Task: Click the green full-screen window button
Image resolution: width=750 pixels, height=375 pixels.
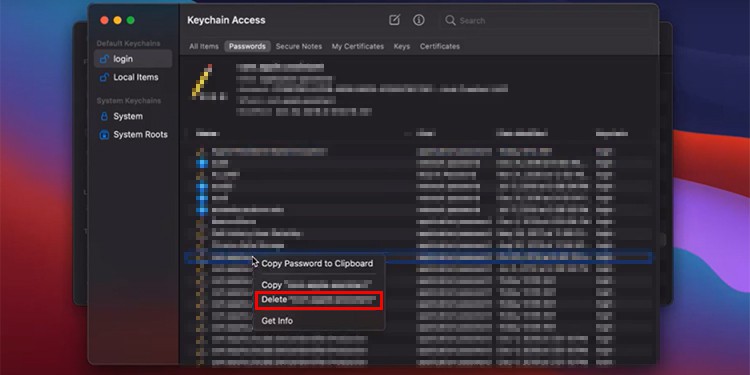Action: click(131, 20)
